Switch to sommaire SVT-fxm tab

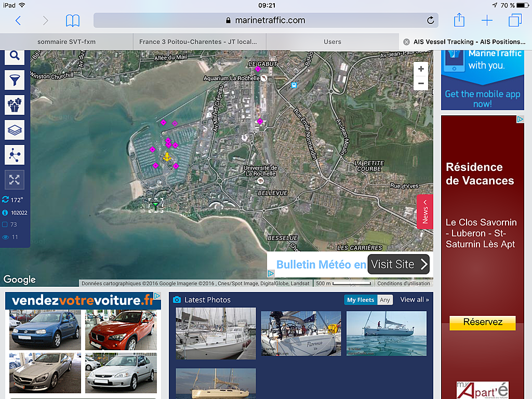66,42
